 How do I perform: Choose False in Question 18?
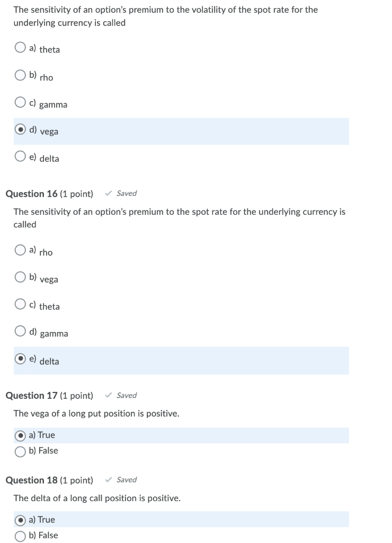(20, 535)
